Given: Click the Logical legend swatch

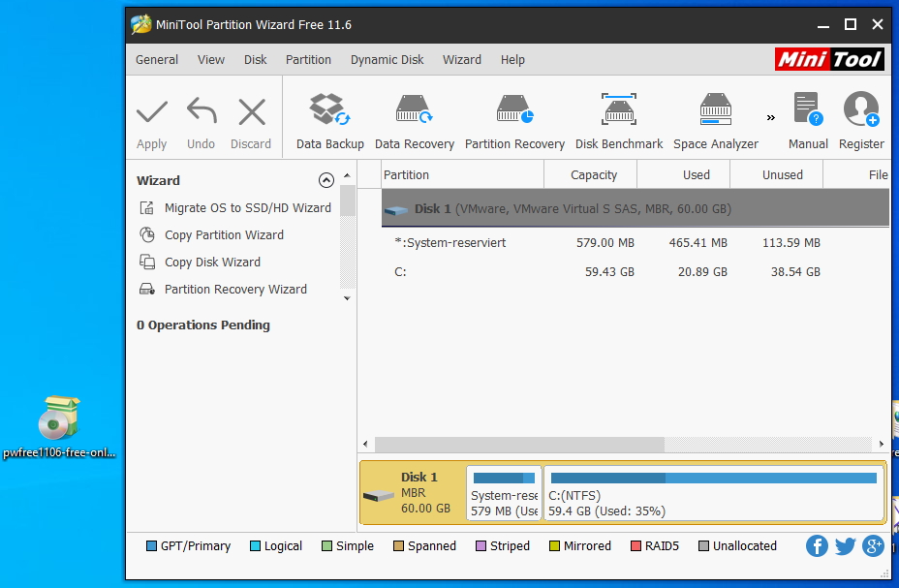Looking at the screenshot, I should (255, 546).
